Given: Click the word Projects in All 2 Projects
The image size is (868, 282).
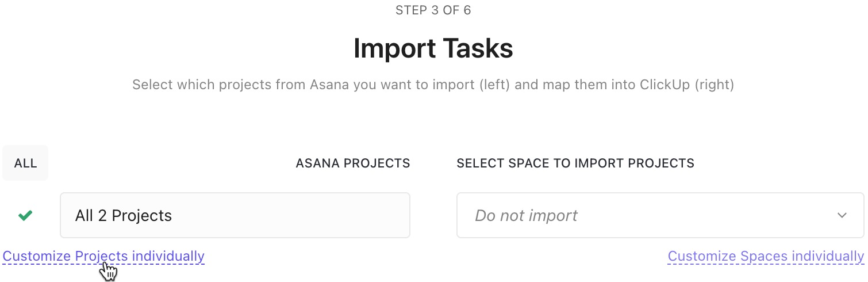Looking at the screenshot, I should pyautogui.click(x=142, y=216).
